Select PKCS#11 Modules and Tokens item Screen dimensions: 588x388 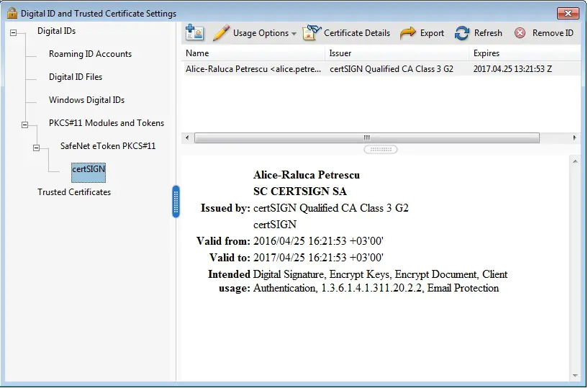(x=107, y=123)
